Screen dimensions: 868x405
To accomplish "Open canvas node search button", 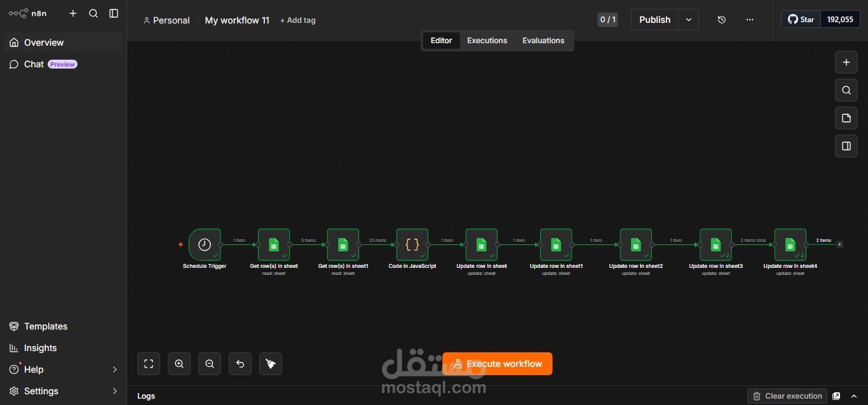I will point(846,90).
